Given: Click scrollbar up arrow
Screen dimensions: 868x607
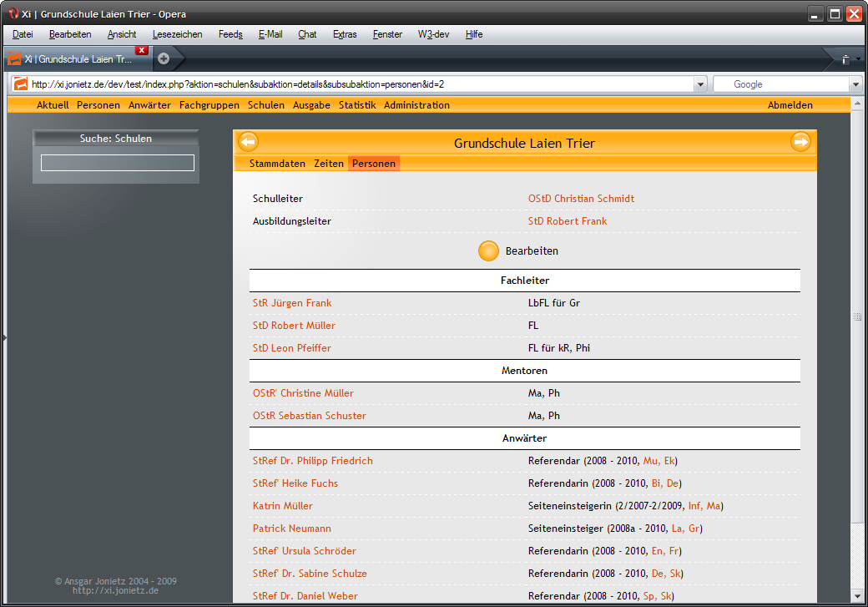Looking at the screenshot, I should [857, 103].
